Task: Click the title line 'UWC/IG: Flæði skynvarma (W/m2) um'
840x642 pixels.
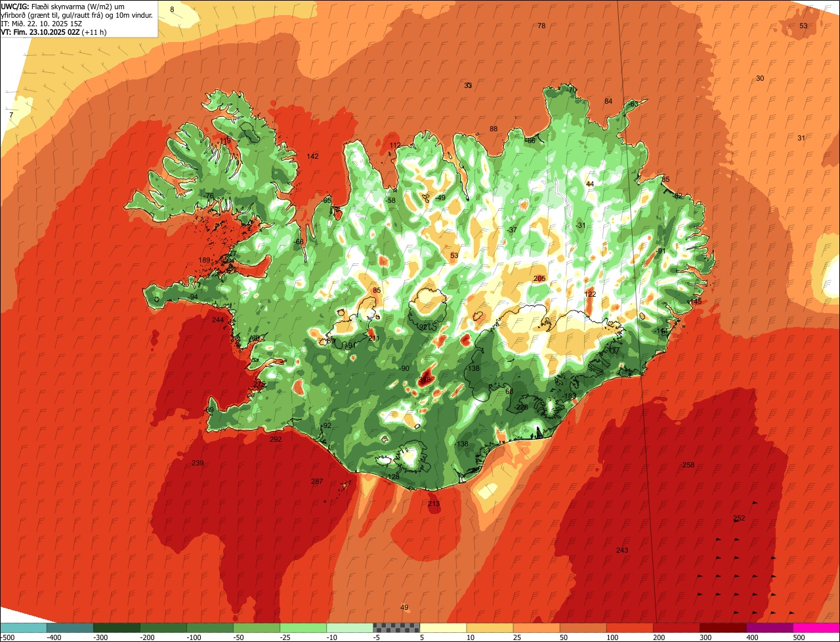Action: click(x=63, y=7)
